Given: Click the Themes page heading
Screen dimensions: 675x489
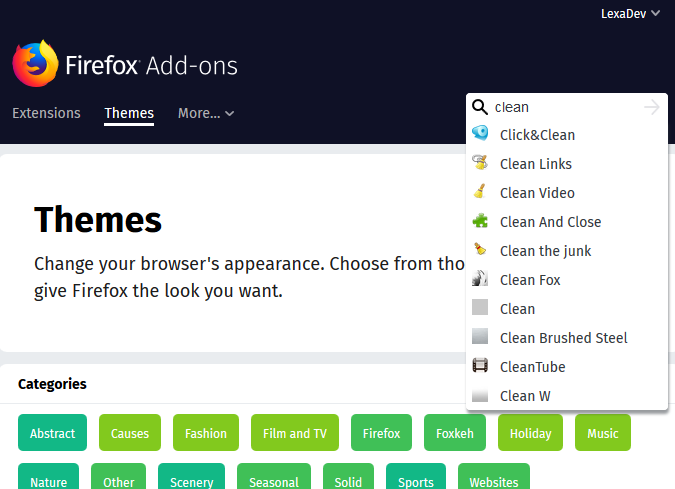Looking at the screenshot, I should click(x=98, y=220).
